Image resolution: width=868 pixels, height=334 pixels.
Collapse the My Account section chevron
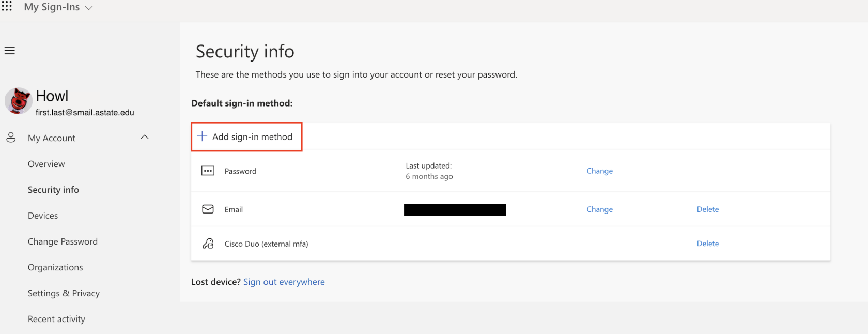(145, 137)
